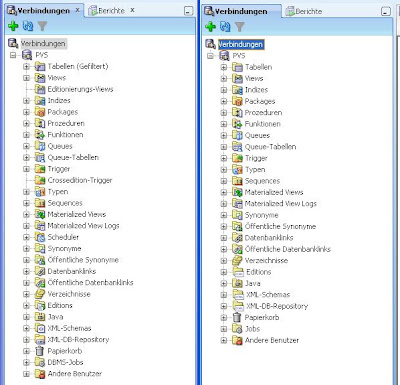This screenshot has width=400, height=385.
Task: Select Views in left panel tree
Action: pos(57,78)
